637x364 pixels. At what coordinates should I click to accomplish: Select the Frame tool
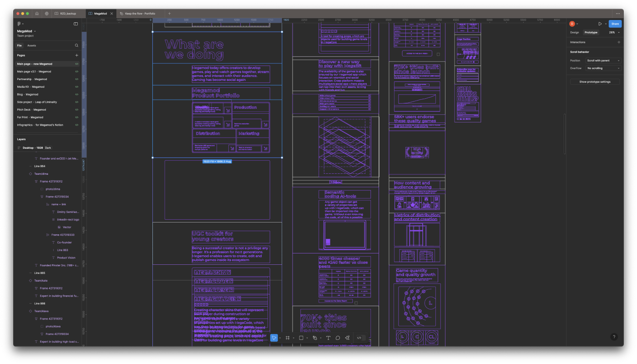288,338
